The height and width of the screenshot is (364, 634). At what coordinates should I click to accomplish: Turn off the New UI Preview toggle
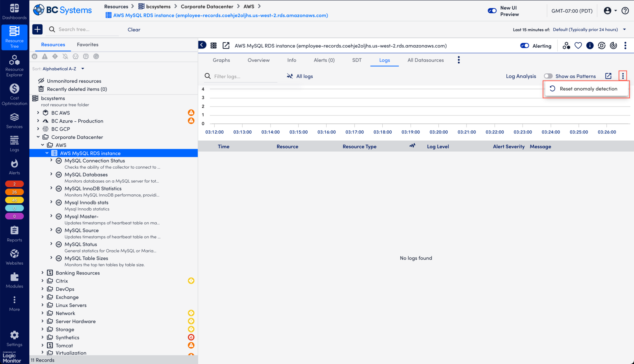pyautogui.click(x=492, y=10)
